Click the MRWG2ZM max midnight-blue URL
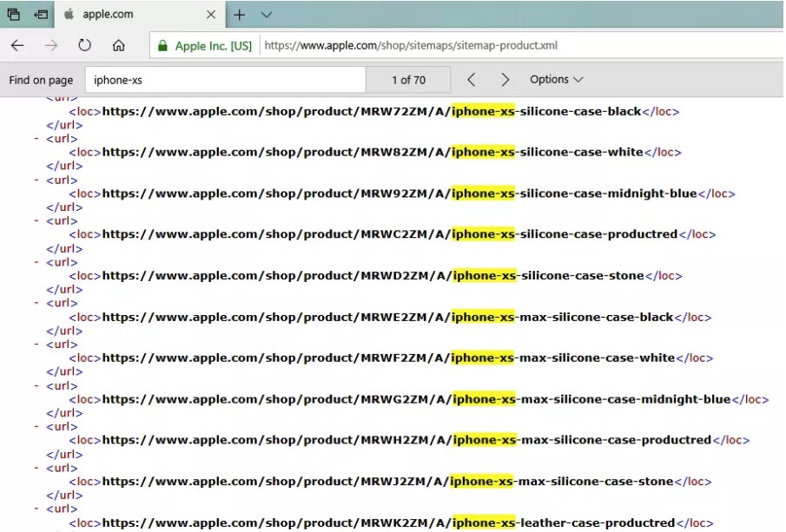This screenshot has height=532, width=786. pos(416,399)
